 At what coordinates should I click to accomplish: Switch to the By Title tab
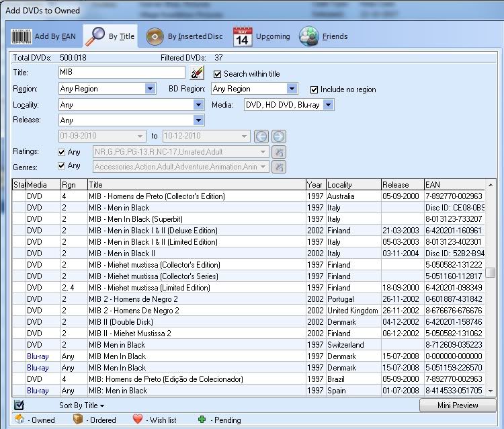110,36
